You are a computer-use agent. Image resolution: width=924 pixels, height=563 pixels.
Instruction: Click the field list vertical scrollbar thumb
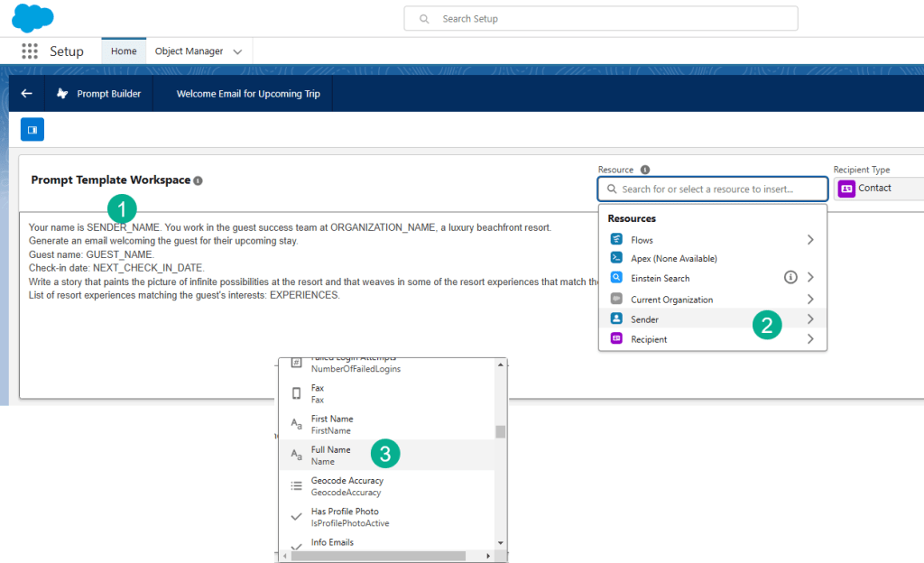[x=501, y=431]
